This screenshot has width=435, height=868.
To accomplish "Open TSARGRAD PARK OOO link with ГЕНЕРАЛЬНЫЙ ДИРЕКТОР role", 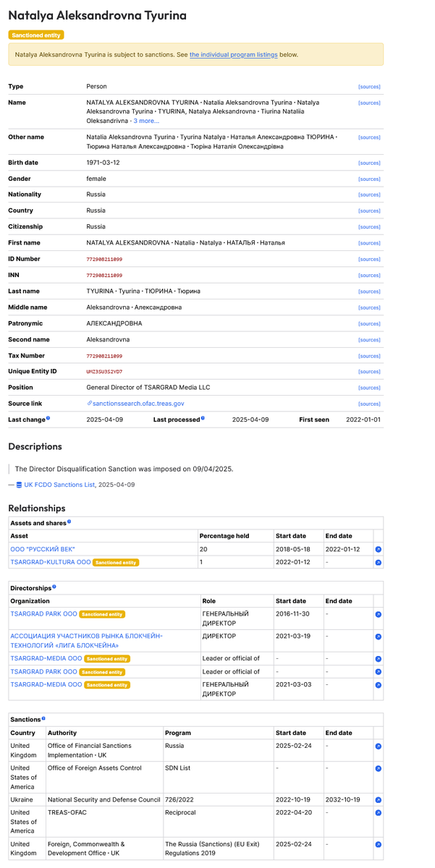I will point(43,613).
